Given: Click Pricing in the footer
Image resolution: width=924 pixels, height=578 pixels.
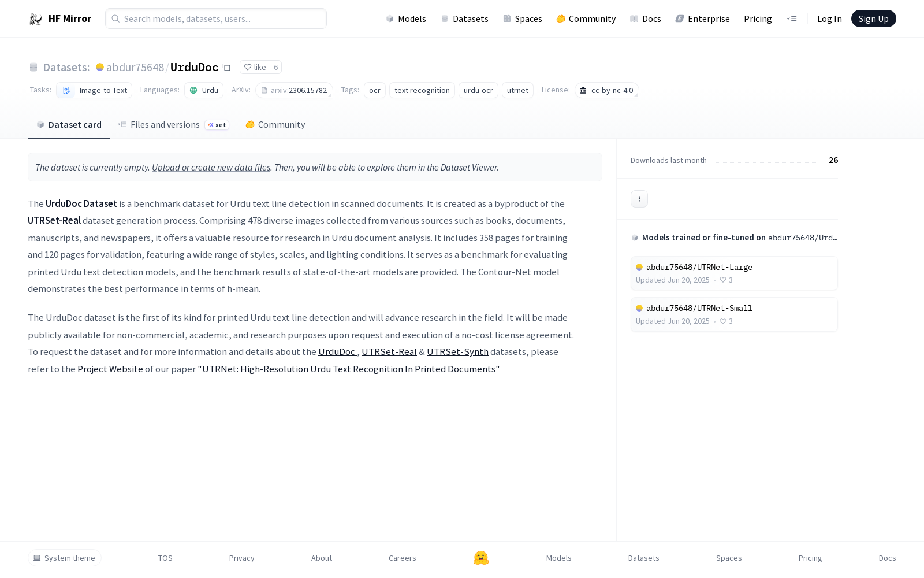Looking at the screenshot, I should click(810, 558).
